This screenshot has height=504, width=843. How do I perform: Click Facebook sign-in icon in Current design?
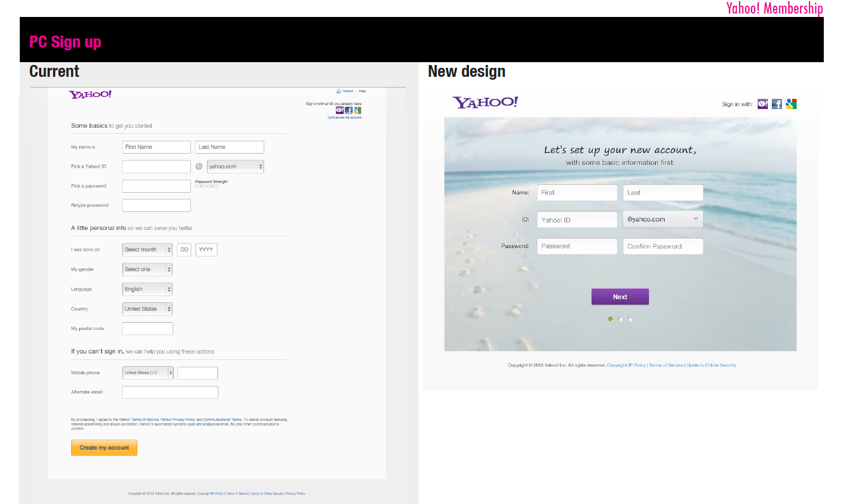[x=349, y=110]
